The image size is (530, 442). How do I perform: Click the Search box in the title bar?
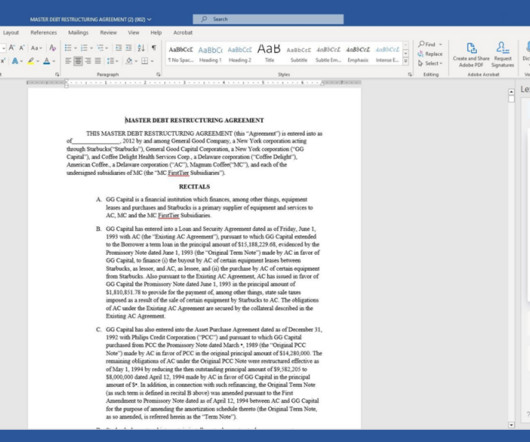268,19
